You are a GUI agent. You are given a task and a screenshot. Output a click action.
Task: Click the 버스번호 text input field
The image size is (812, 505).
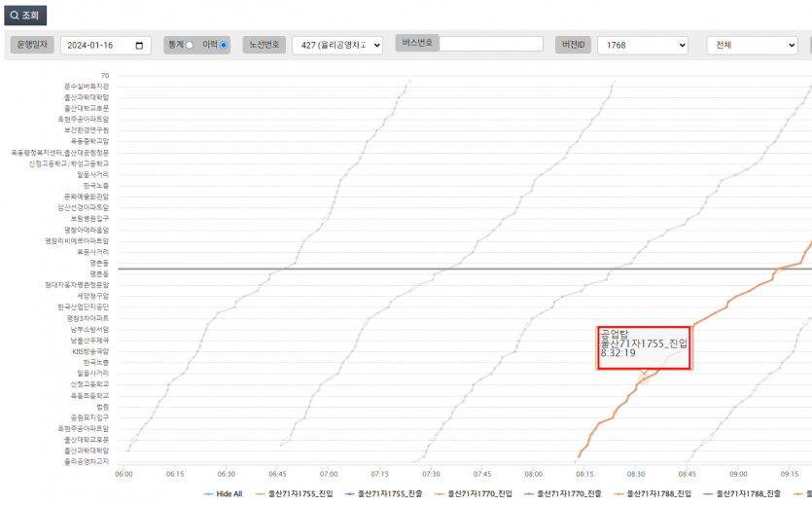(x=492, y=44)
